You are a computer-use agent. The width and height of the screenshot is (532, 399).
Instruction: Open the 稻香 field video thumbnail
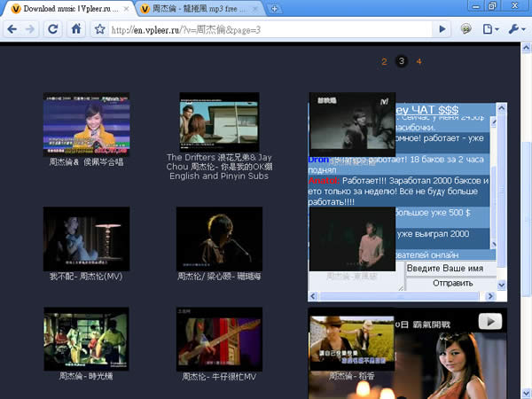click(352, 340)
